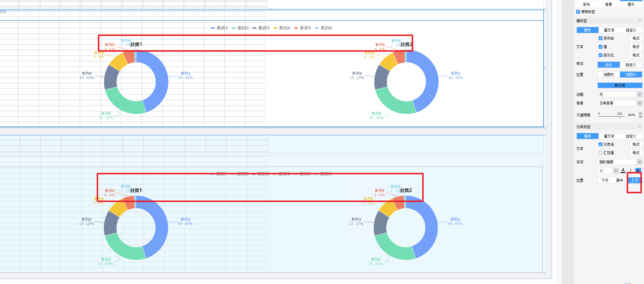The width and height of the screenshot is (644, 284).
Task: Enable the 汇总值 checkbox
Action: pos(600,153)
